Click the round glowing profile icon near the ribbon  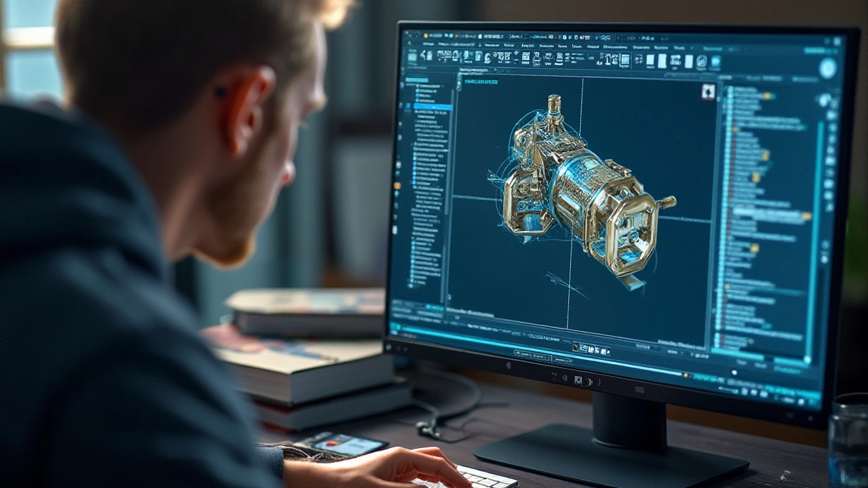(827, 68)
